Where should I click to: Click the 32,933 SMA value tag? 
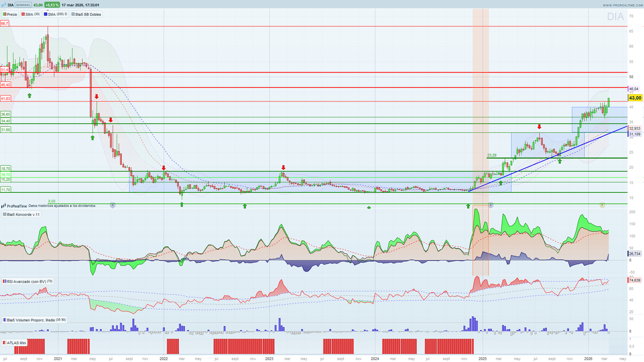[635, 128]
